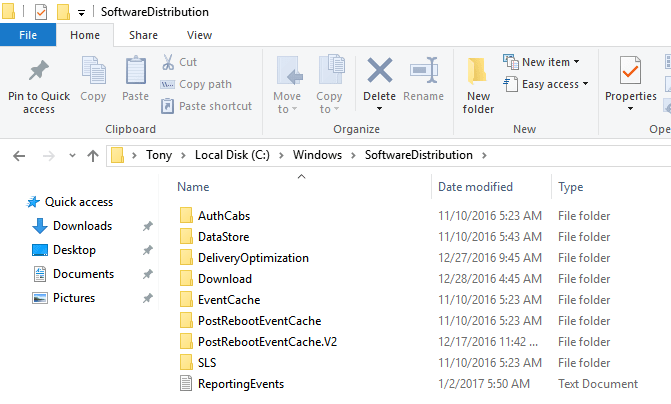
Task: Click Tony in address bar breadcrumb
Action: point(159,155)
